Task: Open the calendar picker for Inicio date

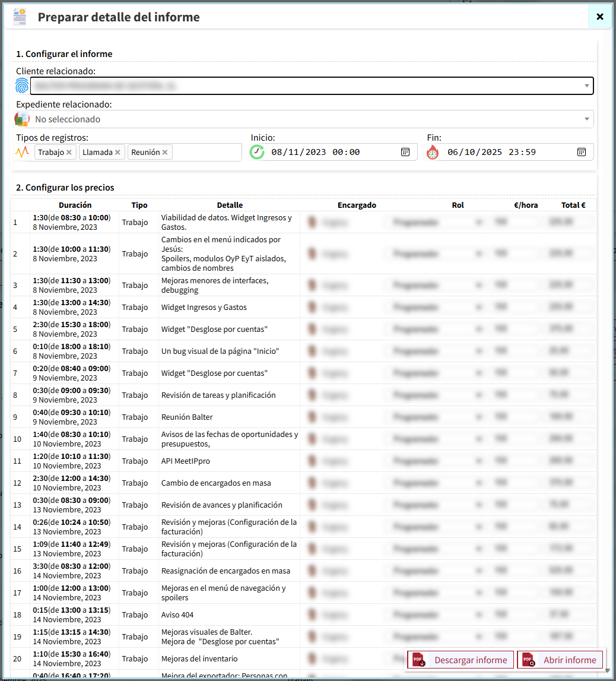Action: click(405, 152)
